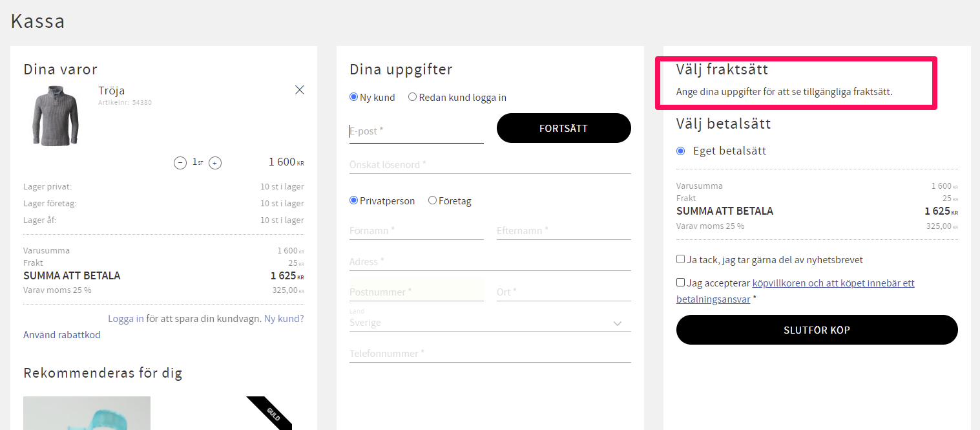
Task: Select the Ny kund radio button
Action: [x=353, y=97]
